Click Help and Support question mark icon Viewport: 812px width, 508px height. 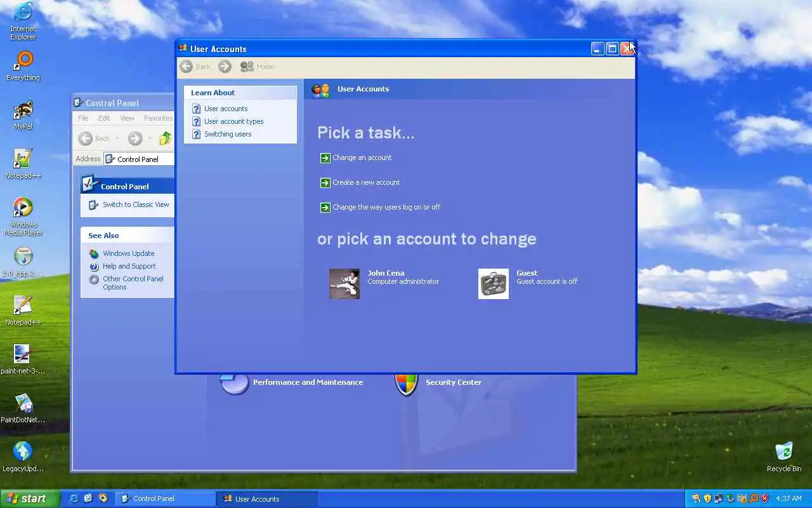(94, 267)
